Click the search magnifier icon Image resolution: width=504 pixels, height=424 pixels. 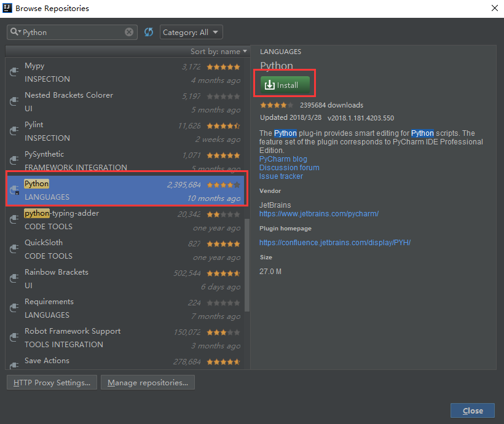[14, 32]
